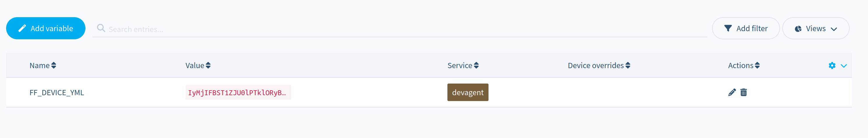Click the pie chart icon beside Views
This screenshot has height=138, width=868.
point(798,29)
